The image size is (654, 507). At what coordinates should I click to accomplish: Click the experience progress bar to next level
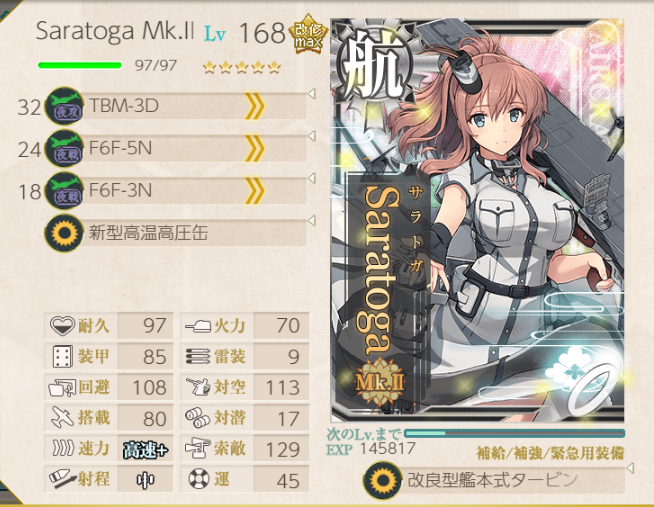(x=514, y=434)
